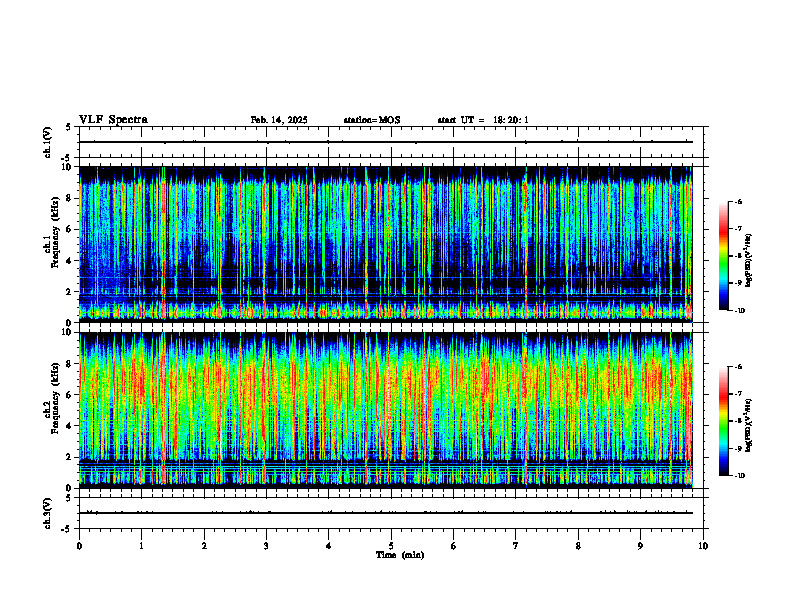Click time axis tick label "5"
792x612 pixels.
click(x=391, y=546)
